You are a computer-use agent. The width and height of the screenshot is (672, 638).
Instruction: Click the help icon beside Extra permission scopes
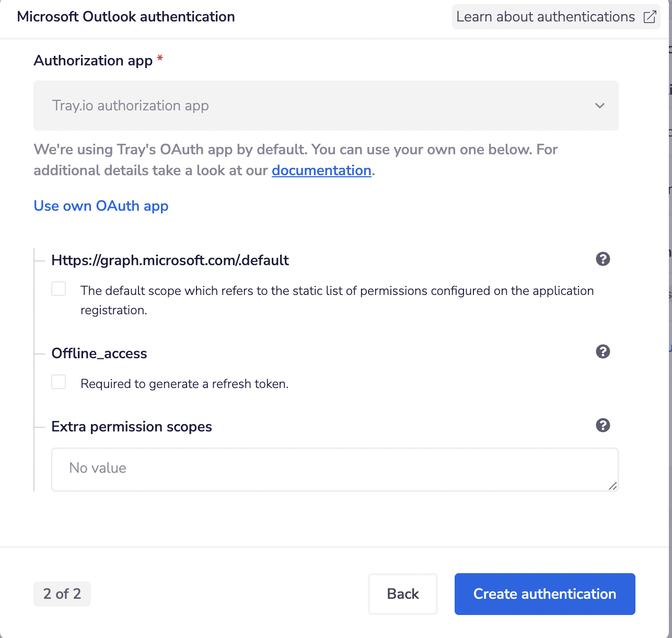[603, 426]
